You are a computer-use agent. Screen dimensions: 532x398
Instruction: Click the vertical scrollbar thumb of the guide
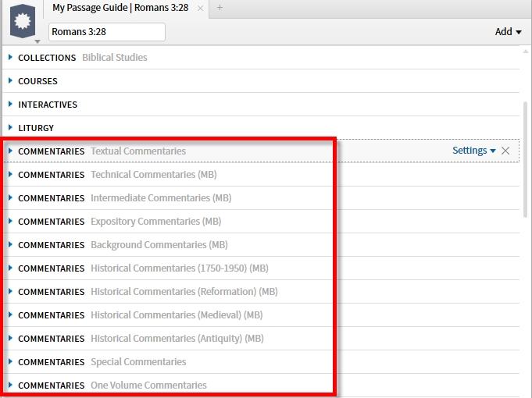(526, 159)
